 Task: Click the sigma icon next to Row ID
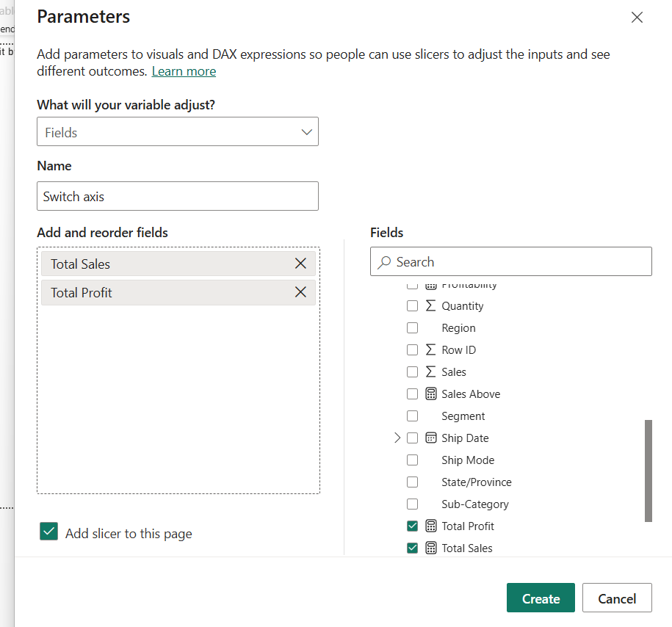click(431, 350)
